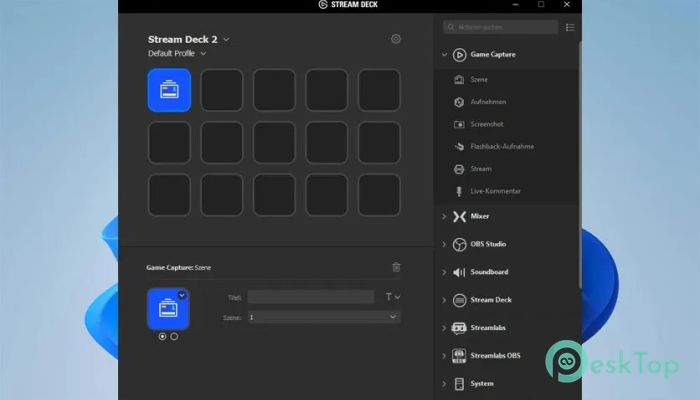
Task: Delete the action with the trash icon
Action: (x=396, y=267)
